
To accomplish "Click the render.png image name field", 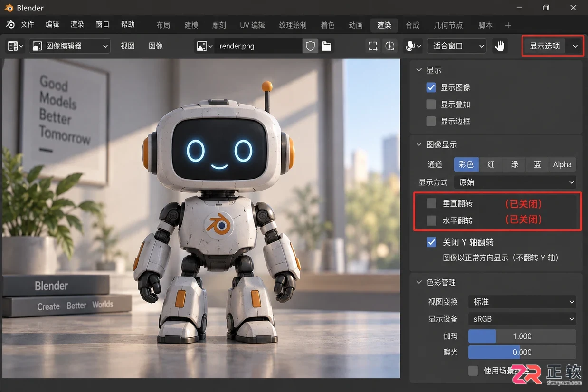I will tap(258, 46).
